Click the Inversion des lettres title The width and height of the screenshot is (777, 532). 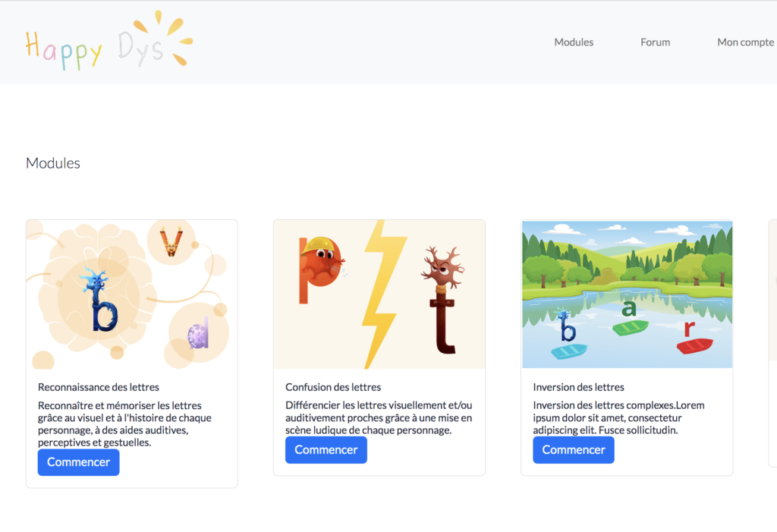(578, 387)
